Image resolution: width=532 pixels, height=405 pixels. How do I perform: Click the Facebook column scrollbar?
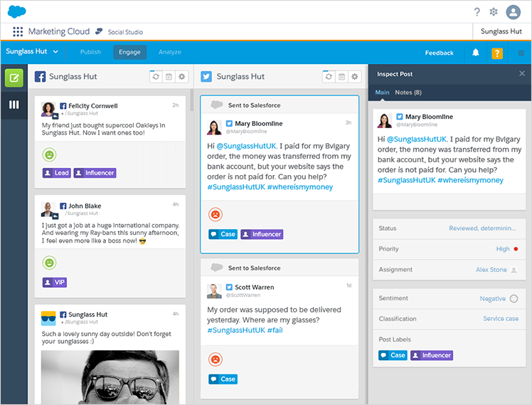[x=192, y=100]
